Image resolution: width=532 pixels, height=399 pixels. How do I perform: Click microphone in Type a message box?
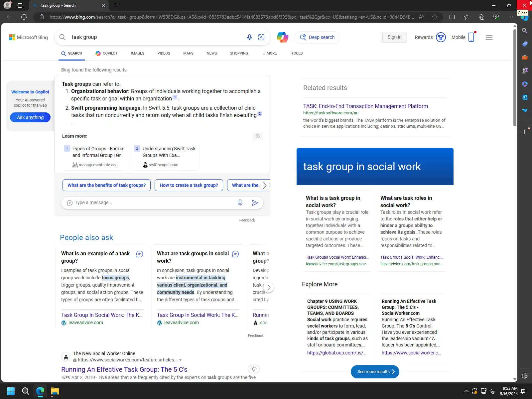coord(240,203)
